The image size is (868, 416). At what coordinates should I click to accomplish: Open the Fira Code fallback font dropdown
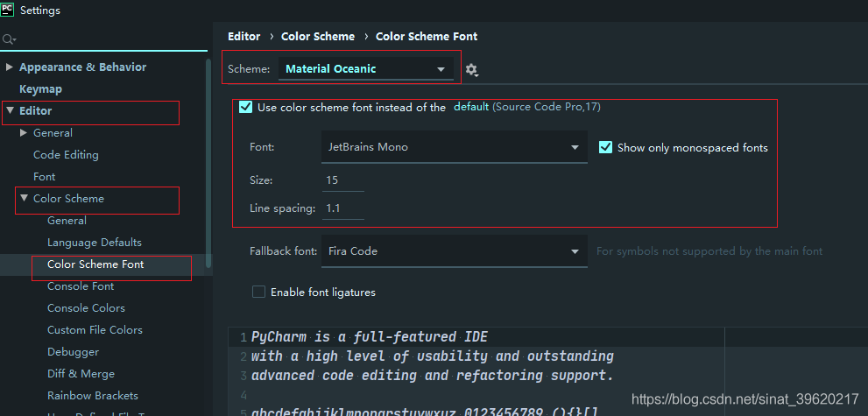coord(455,251)
